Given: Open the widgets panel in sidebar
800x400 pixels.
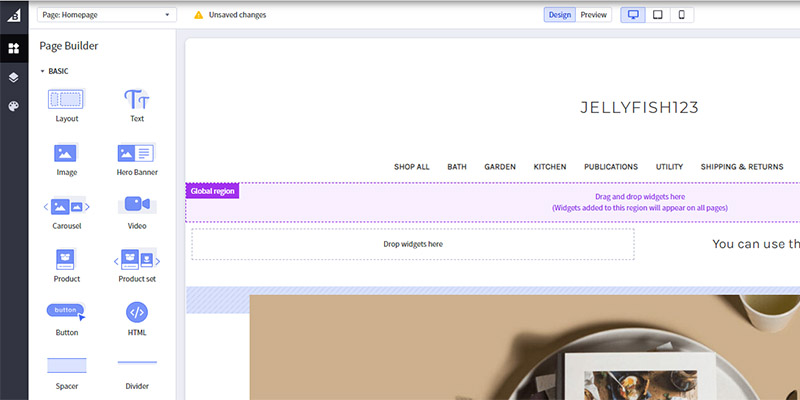Looking at the screenshot, I should pyautogui.click(x=14, y=48).
